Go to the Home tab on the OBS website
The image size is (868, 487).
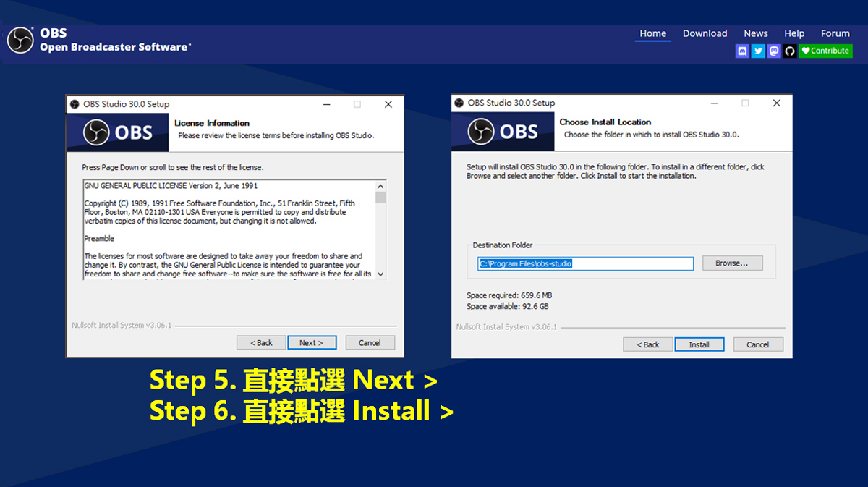pos(653,33)
